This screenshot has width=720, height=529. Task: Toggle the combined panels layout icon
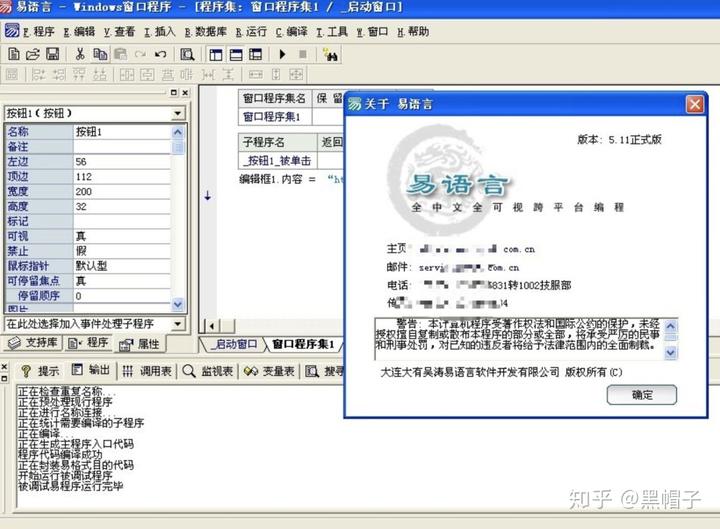click(x=255, y=55)
